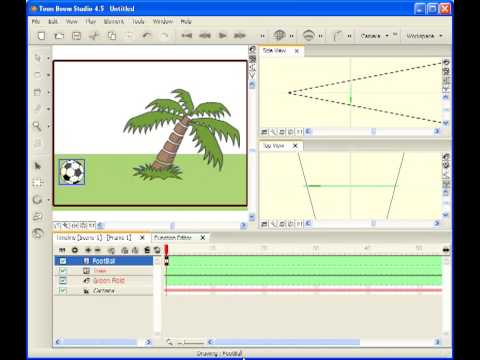Click the Save disk icon
Image resolution: width=480 pixels, height=360 pixels.
pos(77,36)
